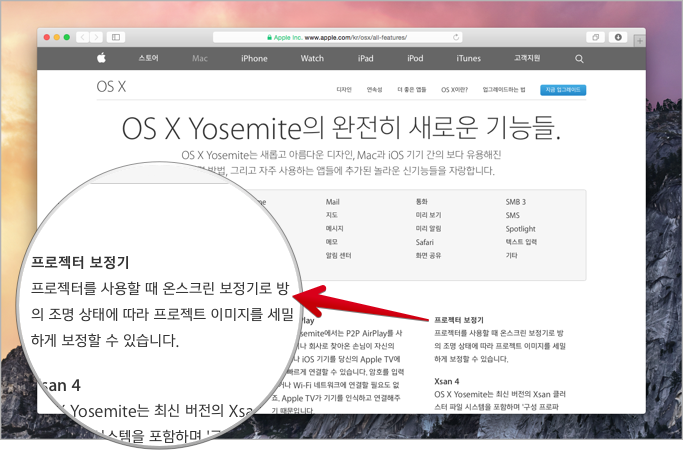Image resolution: width=683 pixels, height=450 pixels.
Task: Open the iPod menu item
Action: point(415,58)
